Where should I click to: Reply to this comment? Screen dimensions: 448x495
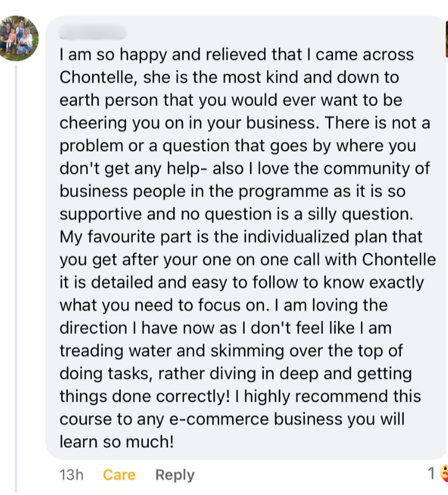click(x=175, y=475)
